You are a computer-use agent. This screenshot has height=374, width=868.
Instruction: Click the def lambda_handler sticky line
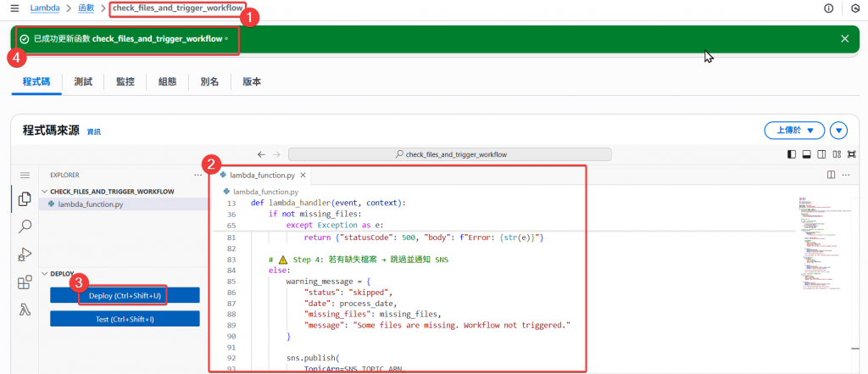pos(329,203)
